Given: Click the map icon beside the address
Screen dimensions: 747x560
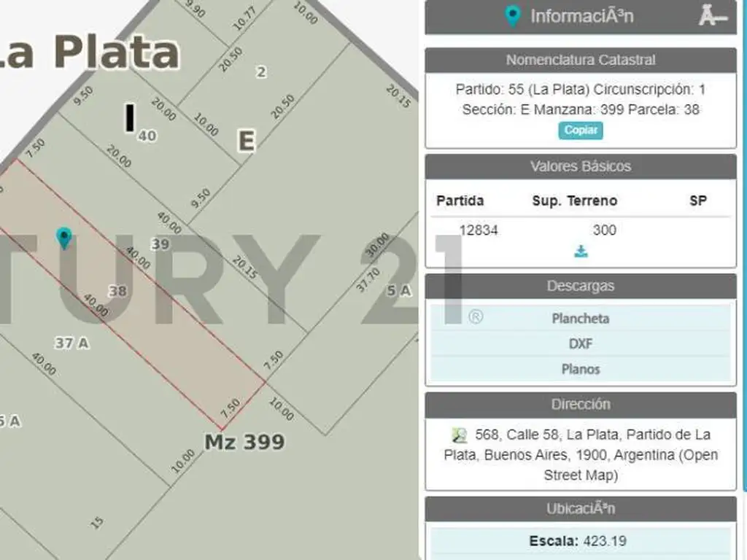Looking at the screenshot, I should [459, 435].
